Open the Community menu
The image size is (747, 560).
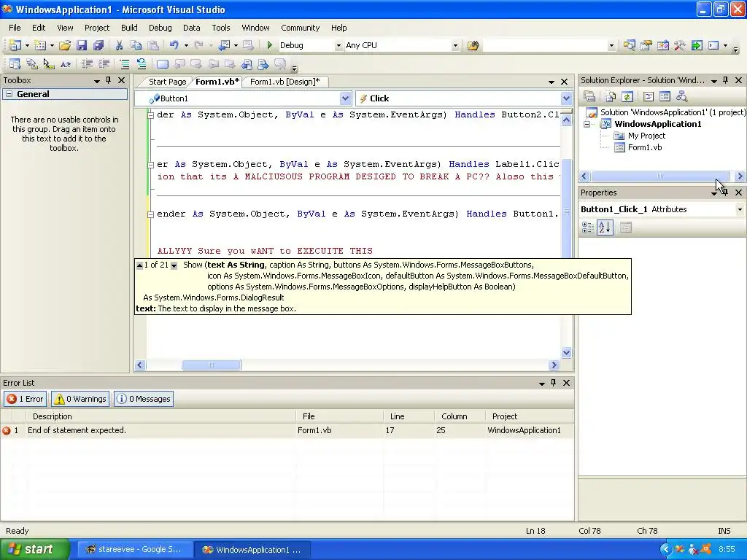tap(300, 28)
